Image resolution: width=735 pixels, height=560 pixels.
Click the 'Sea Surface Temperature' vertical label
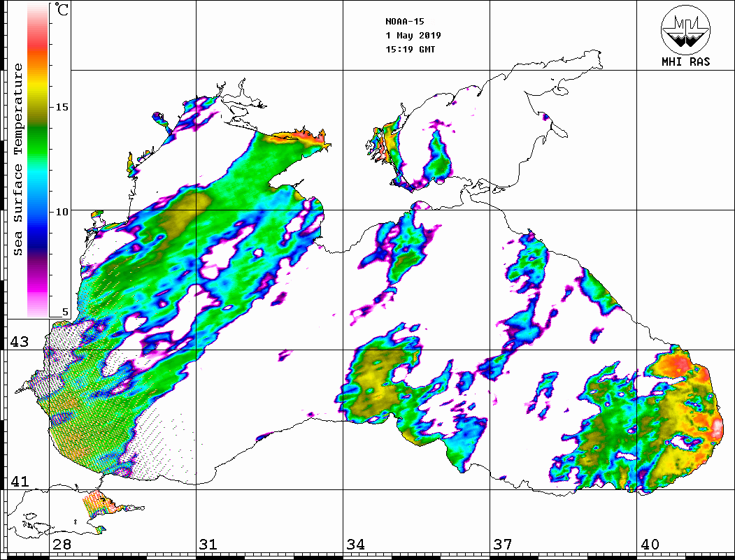click(18, 160)
